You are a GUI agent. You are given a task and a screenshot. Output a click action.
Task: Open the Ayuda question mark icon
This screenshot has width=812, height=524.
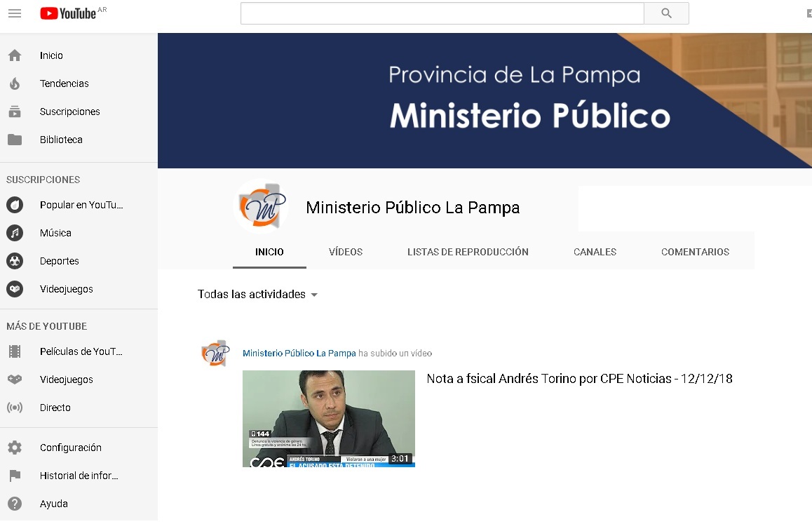click(x=15, y=504)
